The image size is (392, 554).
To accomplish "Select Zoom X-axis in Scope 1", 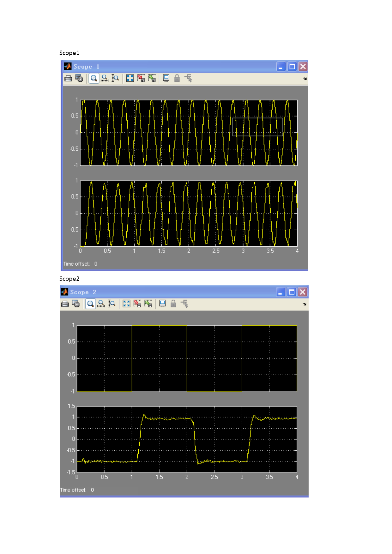I will [105, 78].
